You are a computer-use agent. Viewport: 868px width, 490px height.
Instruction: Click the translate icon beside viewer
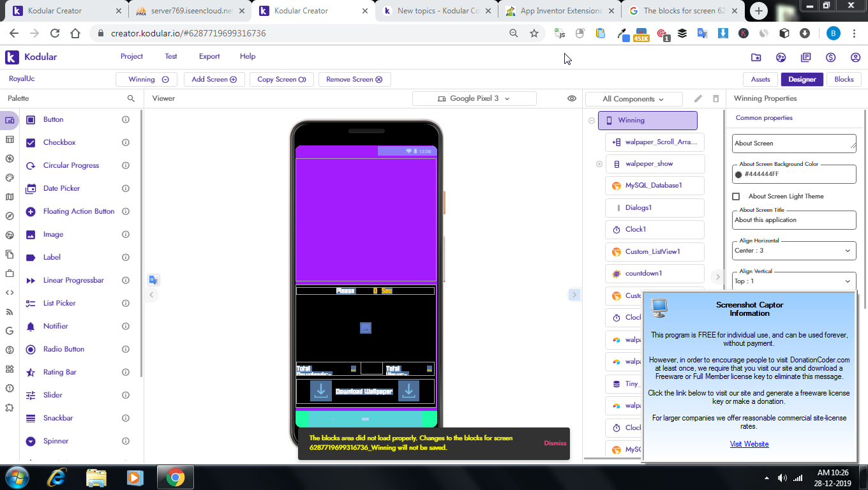tap(153, 279)
